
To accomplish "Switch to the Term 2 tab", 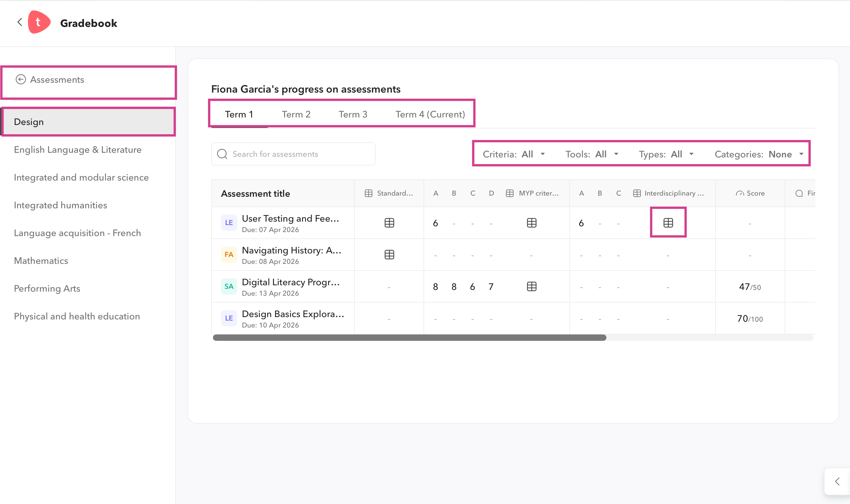I will pos(296,114).
